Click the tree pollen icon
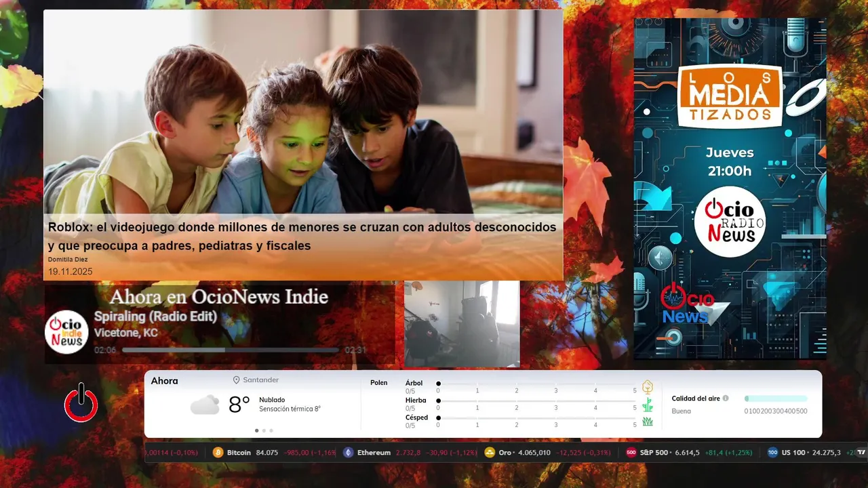Viewport: 868px width, 488px height. pyautogui.click(x=648, y=387)
